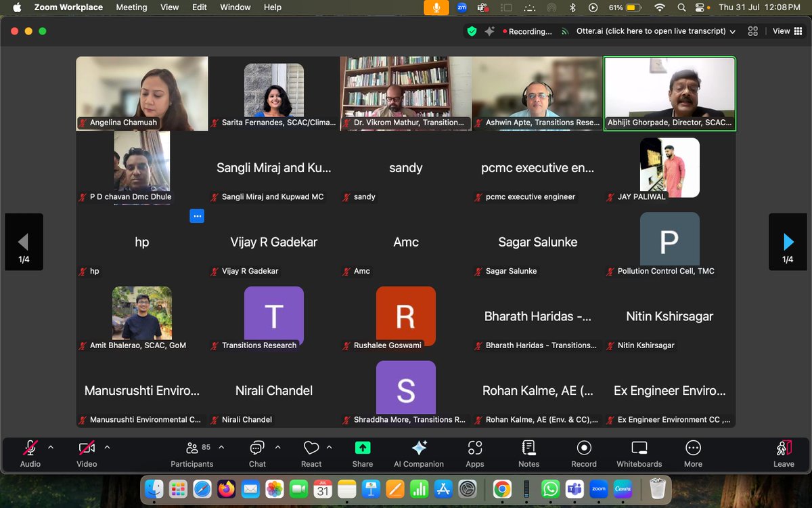The image size is (812, 508).
Task: Go to next gallery page with blue arrow
Action: pos(788,242)
